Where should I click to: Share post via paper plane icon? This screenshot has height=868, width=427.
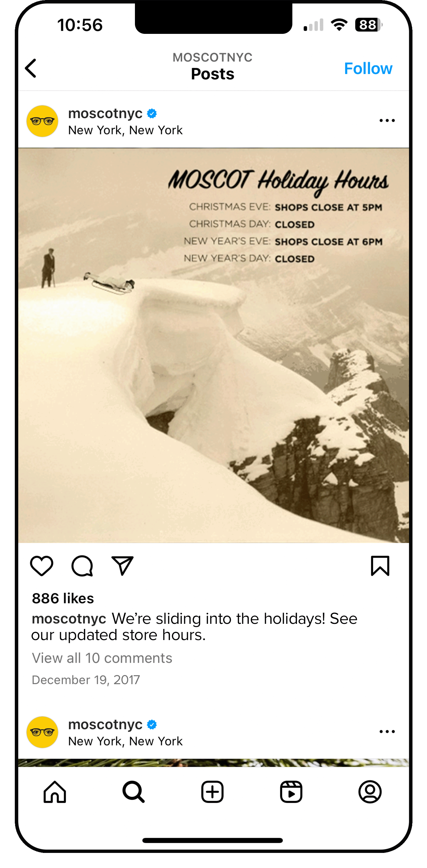pos(122,566)
